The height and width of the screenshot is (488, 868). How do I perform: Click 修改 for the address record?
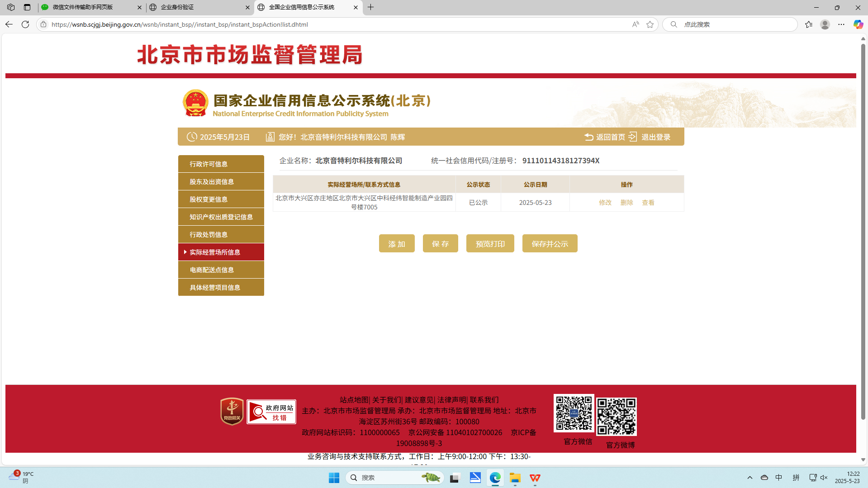(605, 203)
